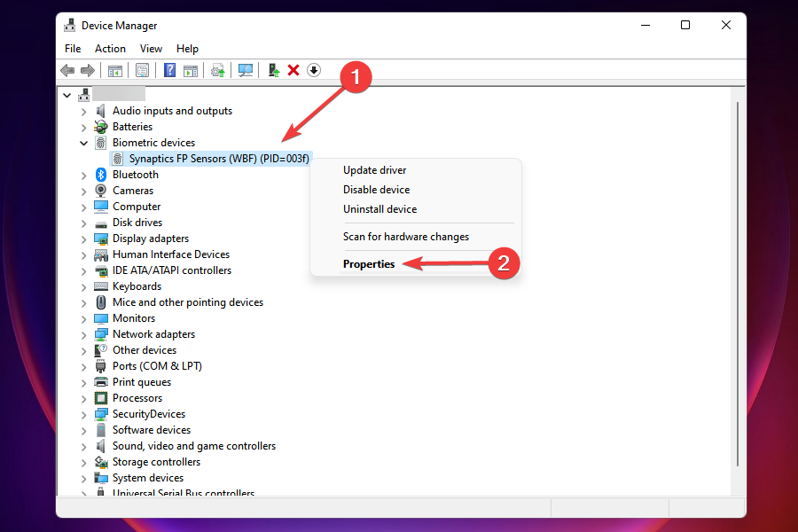Click the vertical scrollbar of device tree

[738, 284]
